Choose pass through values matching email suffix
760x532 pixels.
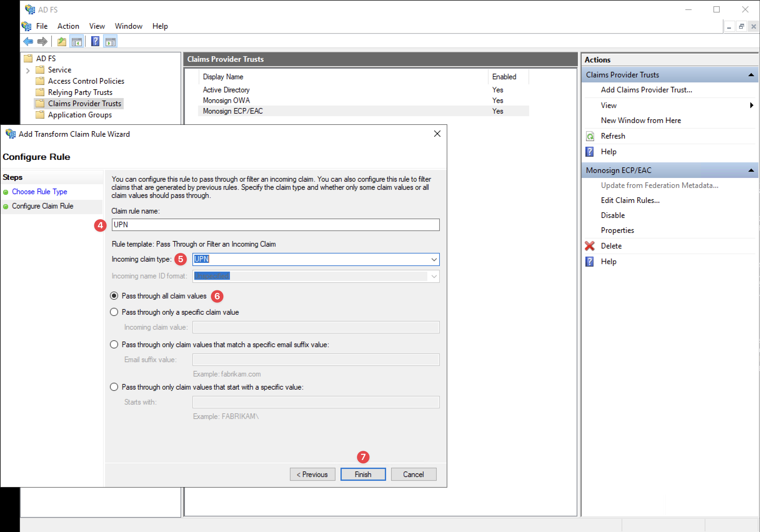pyautogui.click(x=114, y=344)
